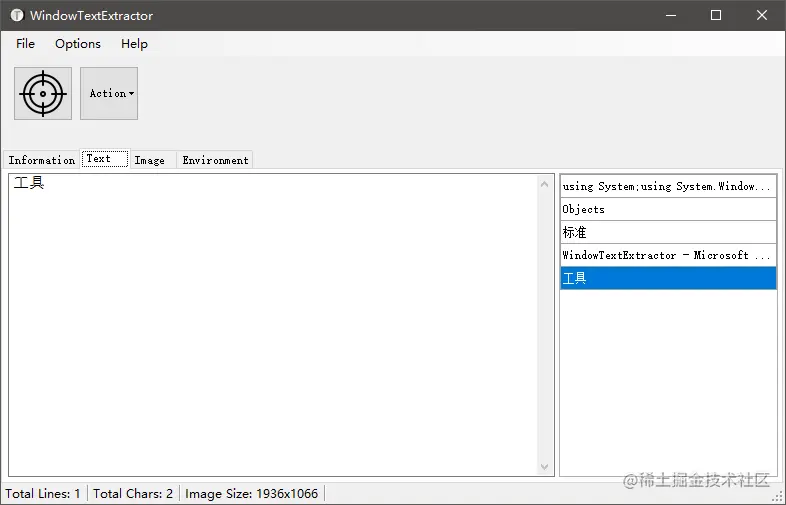This screenshot has height=505, width=786.
Task: Select the highlighted 工具 list entry
Action: coord(668,278)
